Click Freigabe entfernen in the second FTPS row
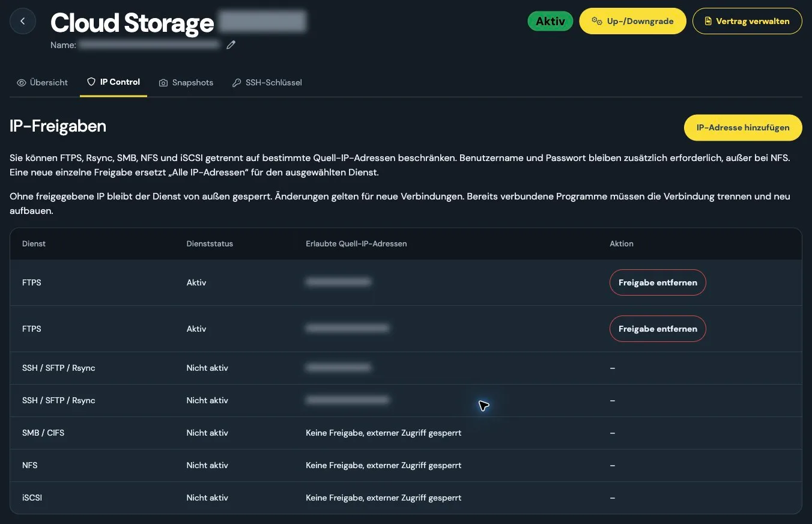 658,329
